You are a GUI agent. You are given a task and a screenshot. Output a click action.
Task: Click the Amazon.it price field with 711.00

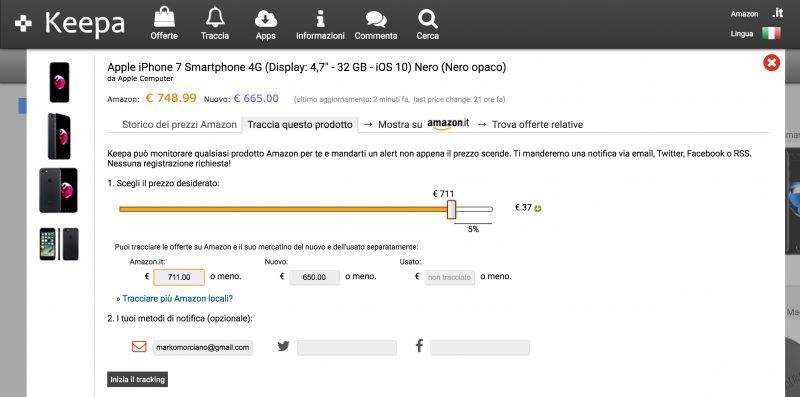click(179, 277)
